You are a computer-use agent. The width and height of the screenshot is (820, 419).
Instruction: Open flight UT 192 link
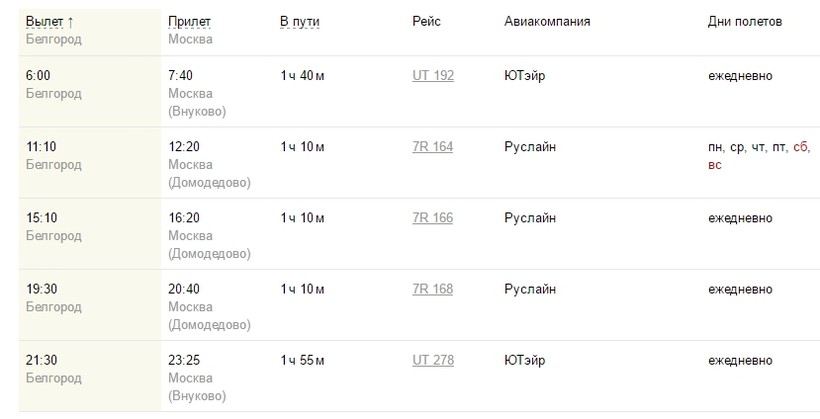[x=433, y=76]
